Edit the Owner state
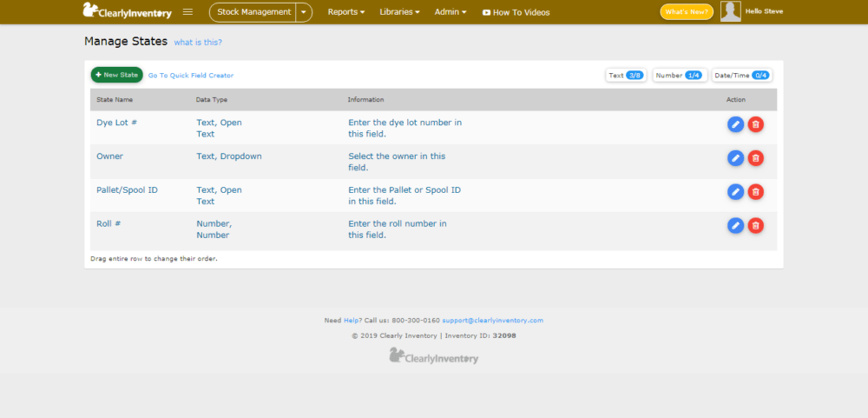This screenshot has height=418, width=868. pos(735,158)
